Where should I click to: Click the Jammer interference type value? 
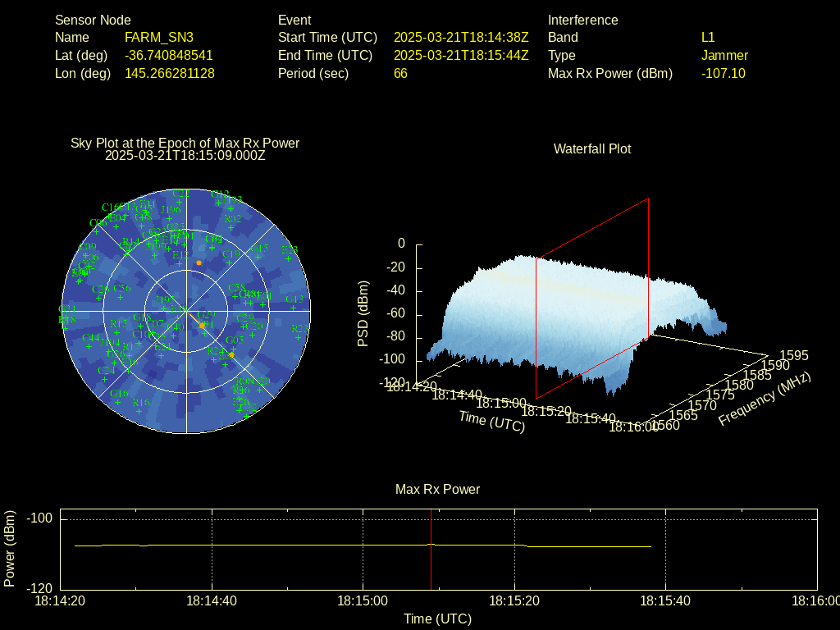coord(724,56)
